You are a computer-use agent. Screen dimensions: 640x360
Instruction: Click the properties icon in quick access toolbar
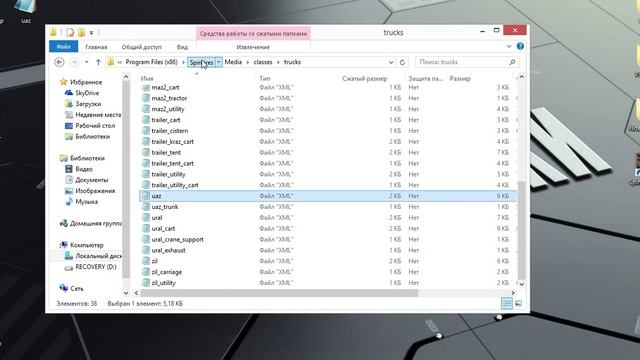tap(70, 32)
